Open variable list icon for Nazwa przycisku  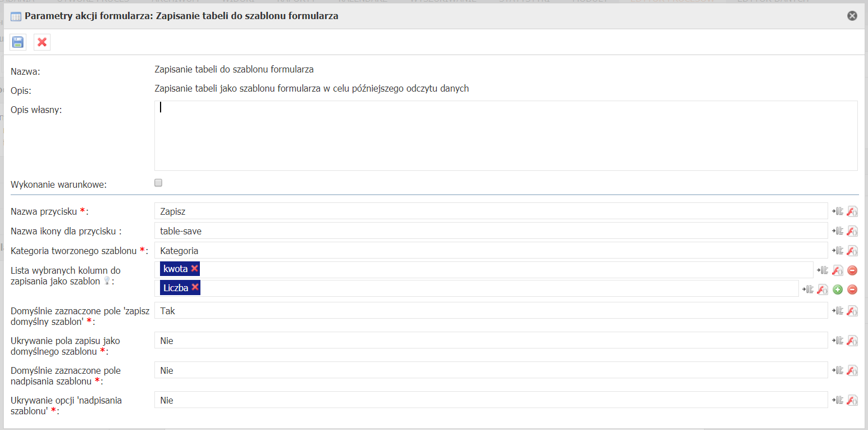click(x=838, y=211)
